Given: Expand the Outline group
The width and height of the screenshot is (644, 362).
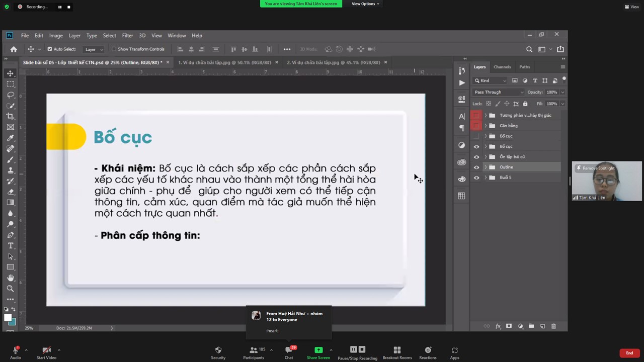Looking at the screenshot, I should 486,167.
